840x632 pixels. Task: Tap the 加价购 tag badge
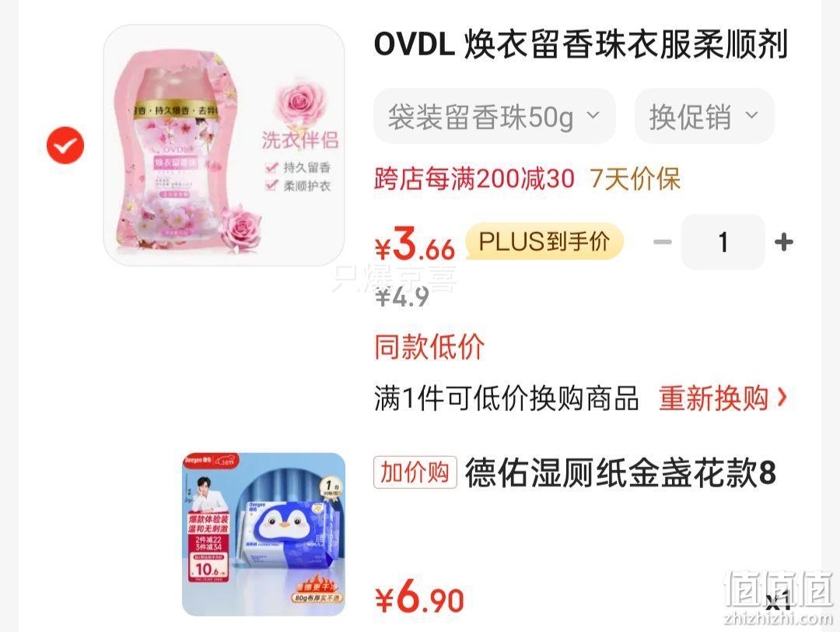[x=415, y=472]
